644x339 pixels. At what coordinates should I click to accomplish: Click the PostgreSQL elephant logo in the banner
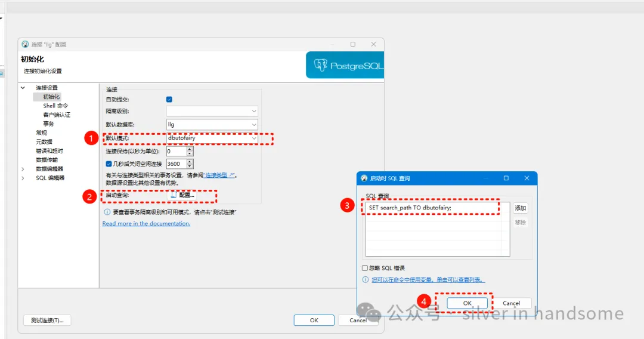click(321, 65)
